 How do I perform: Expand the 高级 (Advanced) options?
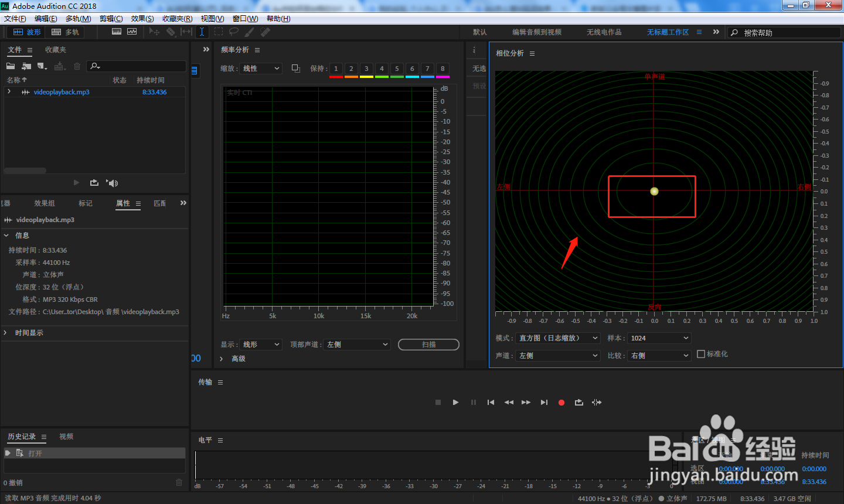tap(222, 359)
